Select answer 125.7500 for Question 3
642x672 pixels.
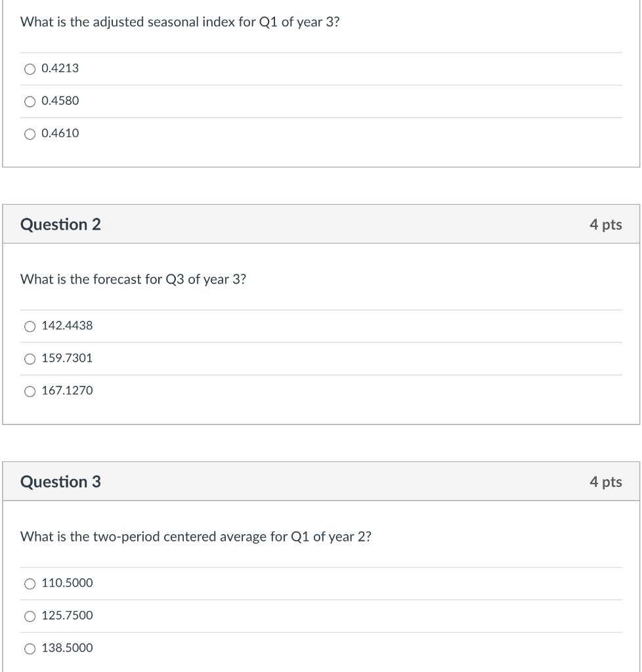[x=30, y=616]
